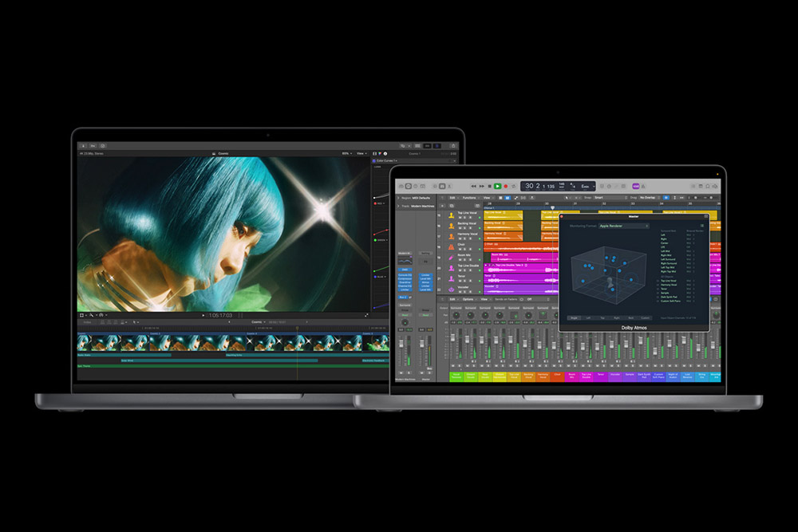Open the mixer Options menu

[469, 299]
